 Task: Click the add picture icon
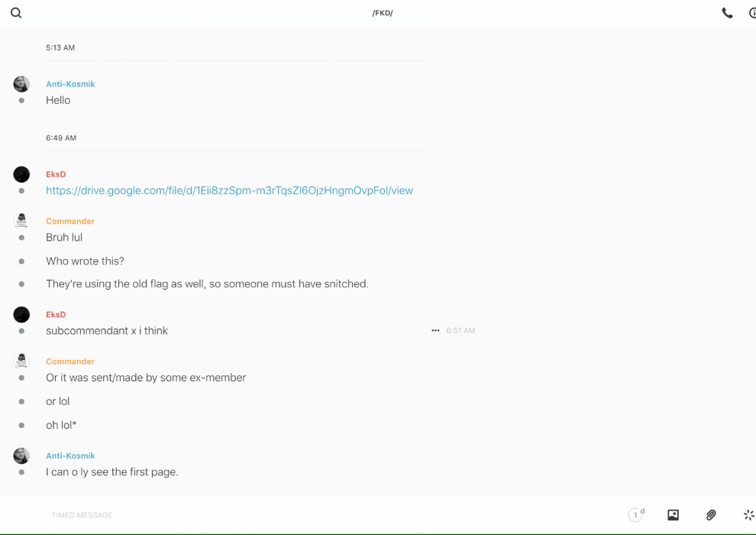(x=673, y=515)
